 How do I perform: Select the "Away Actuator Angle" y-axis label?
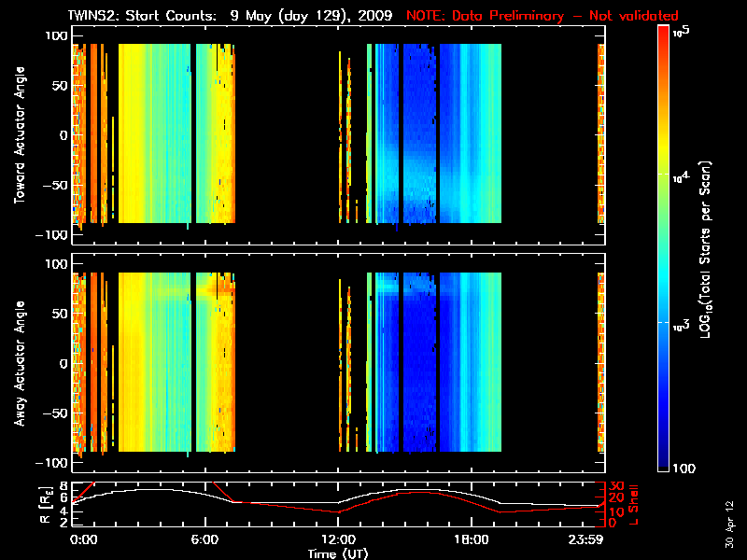coord(18,364)
